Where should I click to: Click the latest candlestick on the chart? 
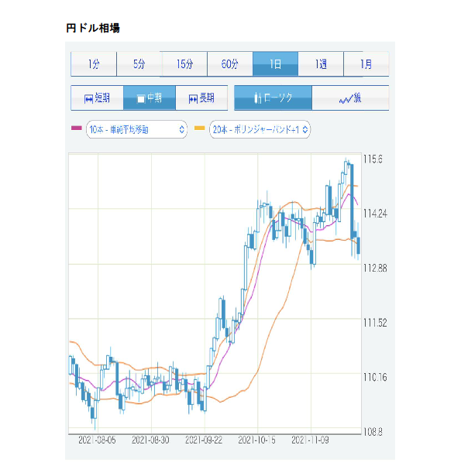[359, 245]
